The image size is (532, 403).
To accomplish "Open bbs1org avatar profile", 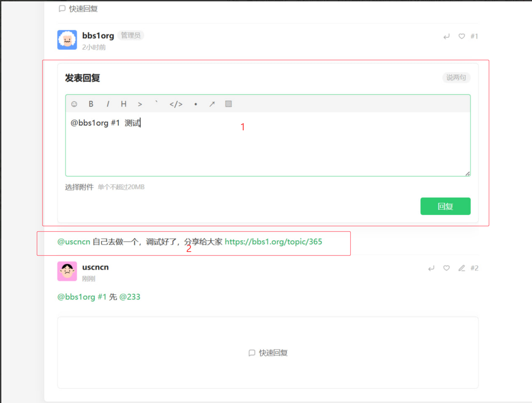I will [67, 40].
